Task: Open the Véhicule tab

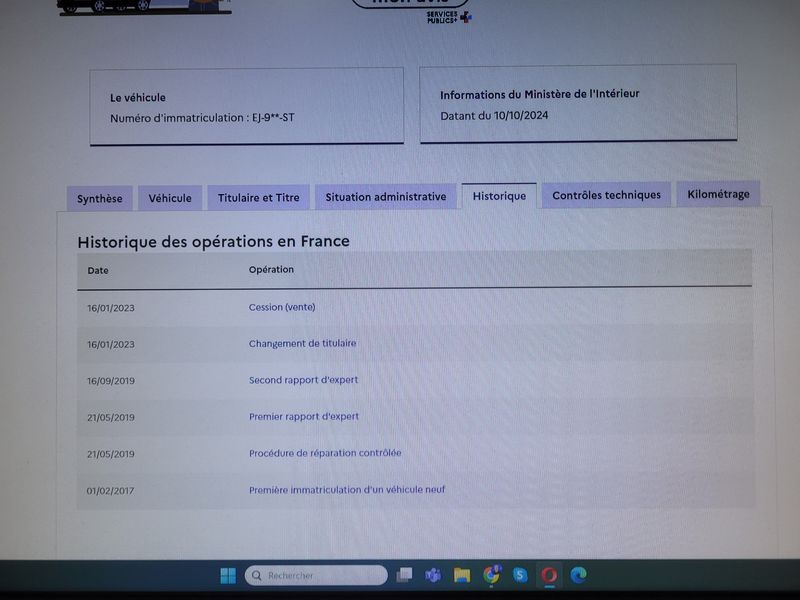Action: [x=170, y=198]
